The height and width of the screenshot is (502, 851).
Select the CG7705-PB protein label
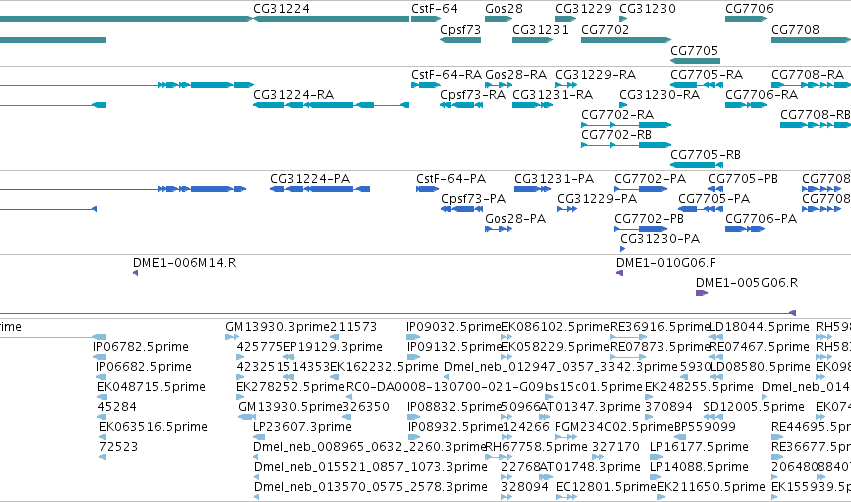[743, 179]
